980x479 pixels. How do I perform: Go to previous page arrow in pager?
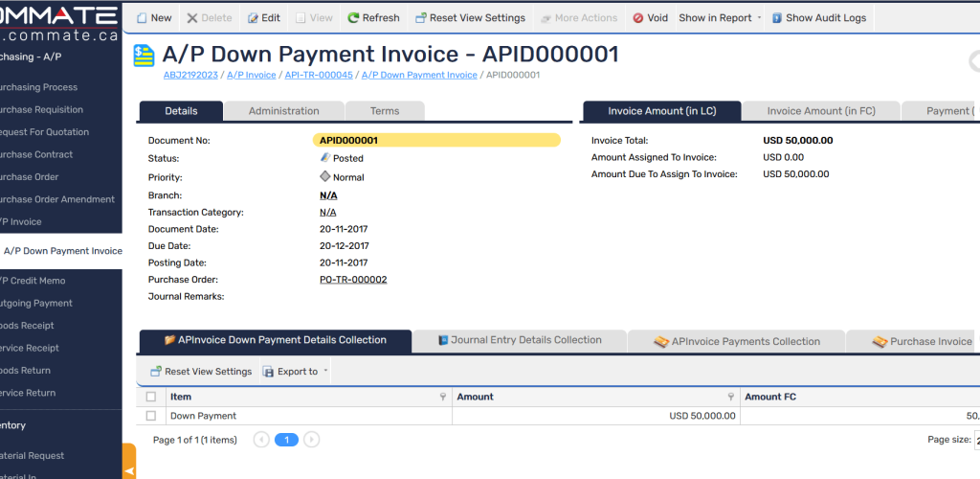point(261,440)
